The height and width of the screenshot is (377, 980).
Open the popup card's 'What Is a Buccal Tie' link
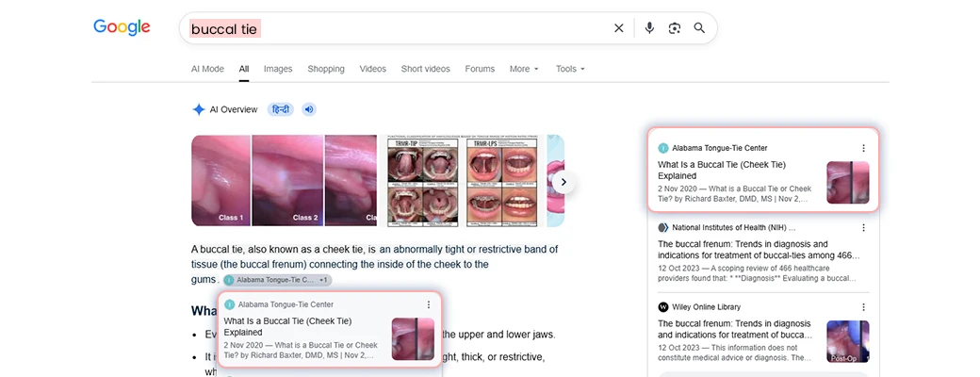tap(286, 326)
